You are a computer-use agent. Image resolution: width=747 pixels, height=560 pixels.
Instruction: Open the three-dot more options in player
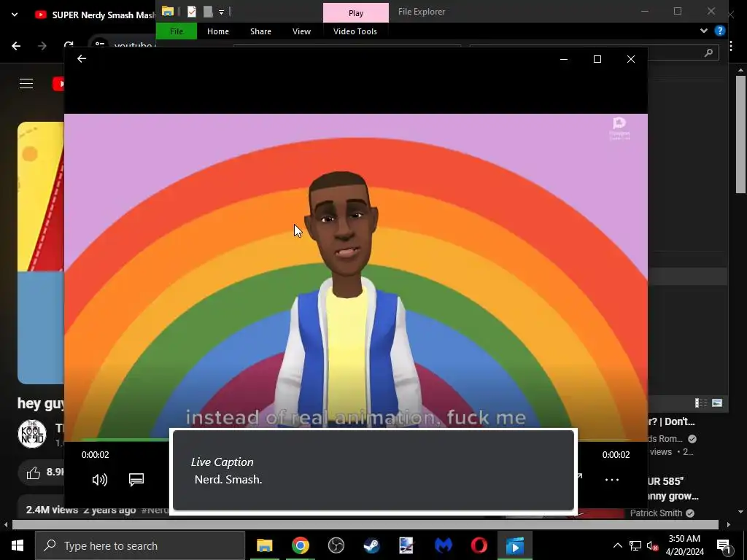tap(612, 480)
